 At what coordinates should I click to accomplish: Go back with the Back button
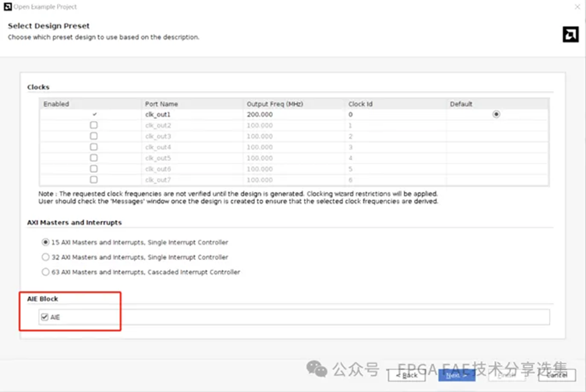click(x=406, y=375)
